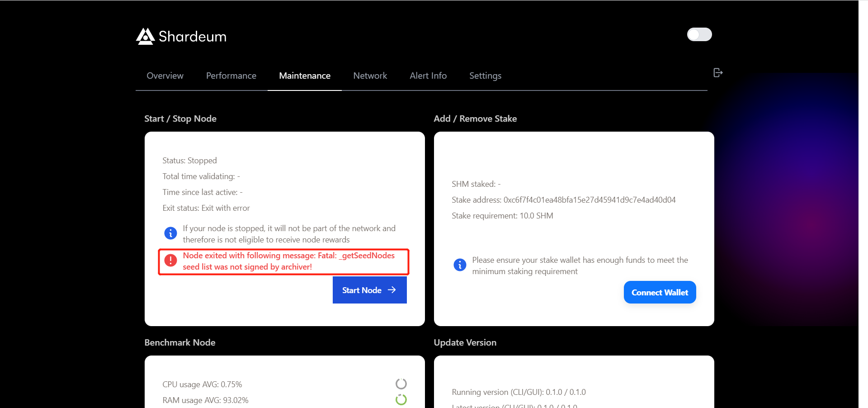The width and height of the screenshot is (868, 408).
Task: Click the red error alert icon
Action: click(x=170, y=261)
